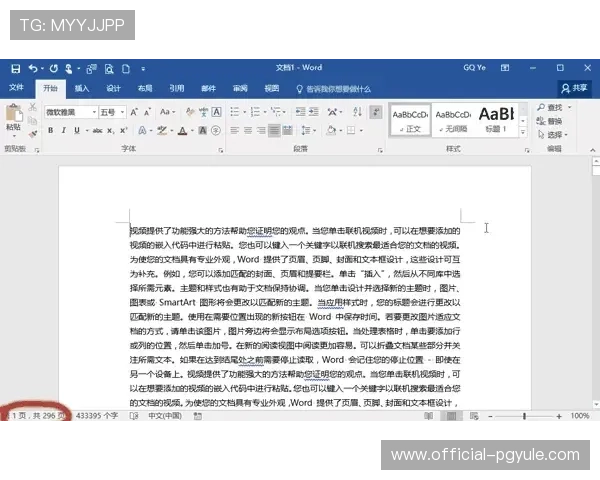Clear all formatting from text
The height and width of the screenshot is (480, 600).
(x=190, y=112)
